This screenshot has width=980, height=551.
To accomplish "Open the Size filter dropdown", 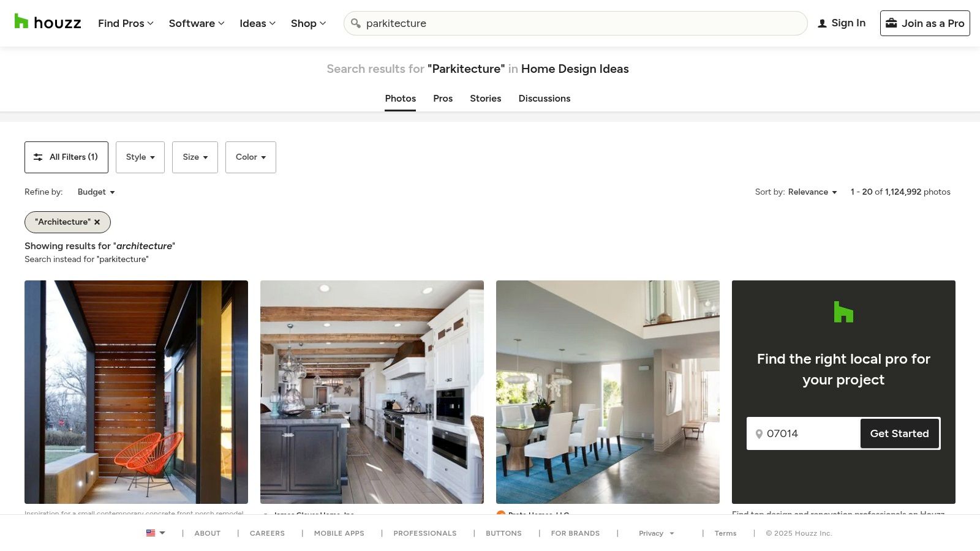I will pyautogui.click(x=195, y=157).
